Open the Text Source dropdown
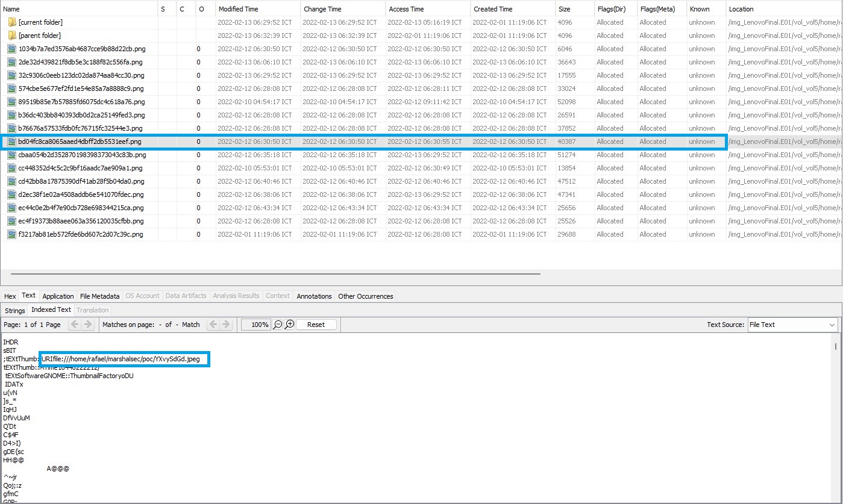 pos(792,325)
